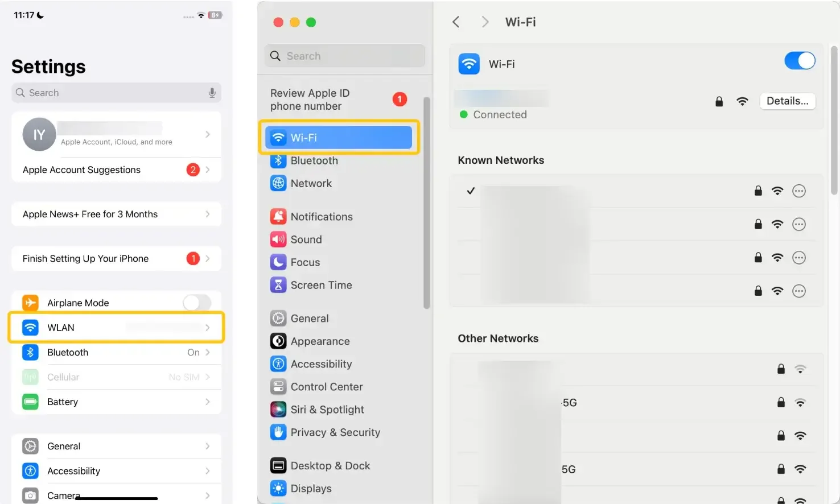
Task: Toggle Airplane Mode switch on iPhone
Action: (197, 303)
